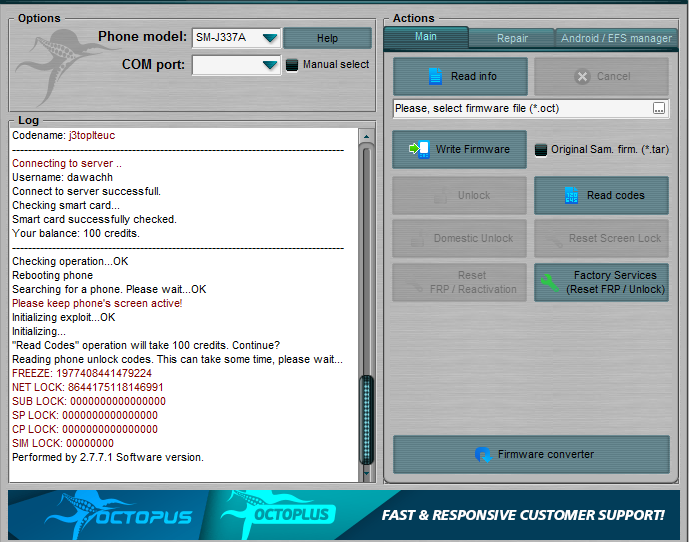
Task: Click the customer support banner text
Action: pos(523,515)
